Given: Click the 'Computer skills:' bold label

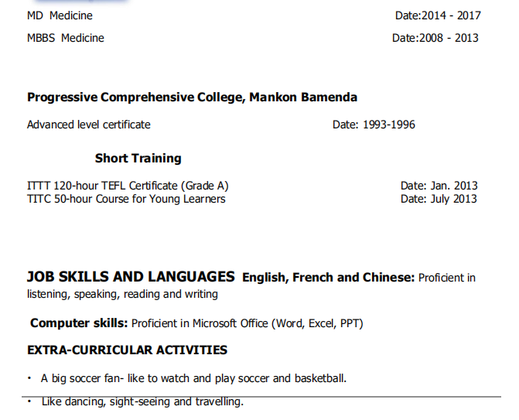Looking at the screenshot, I should click(79, 323).
